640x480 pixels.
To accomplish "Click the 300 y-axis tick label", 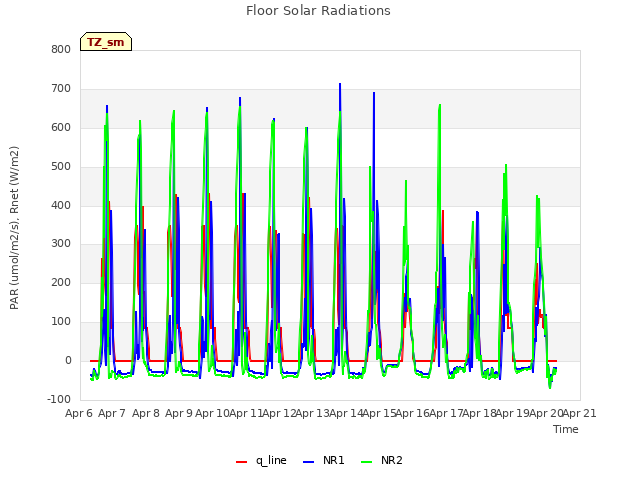I will point(61,244).
